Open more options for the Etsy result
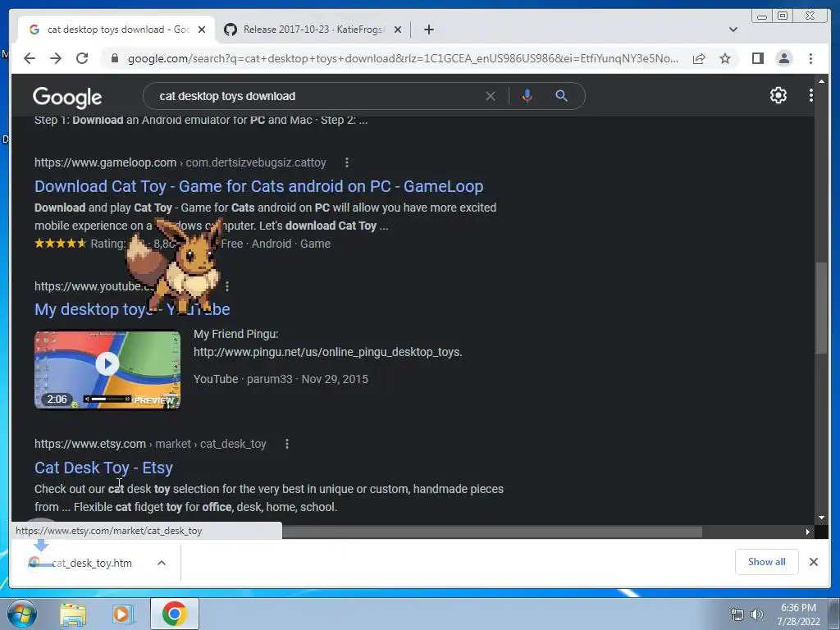The image size is (840, 630). click(287, 444)
